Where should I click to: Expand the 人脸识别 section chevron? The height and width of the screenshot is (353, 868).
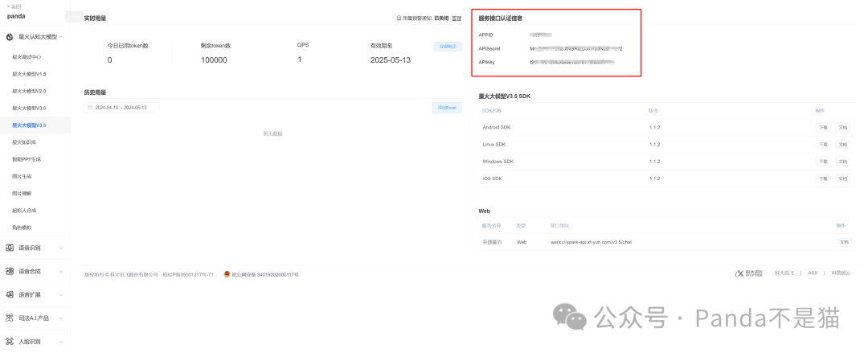tap(61, 341)
